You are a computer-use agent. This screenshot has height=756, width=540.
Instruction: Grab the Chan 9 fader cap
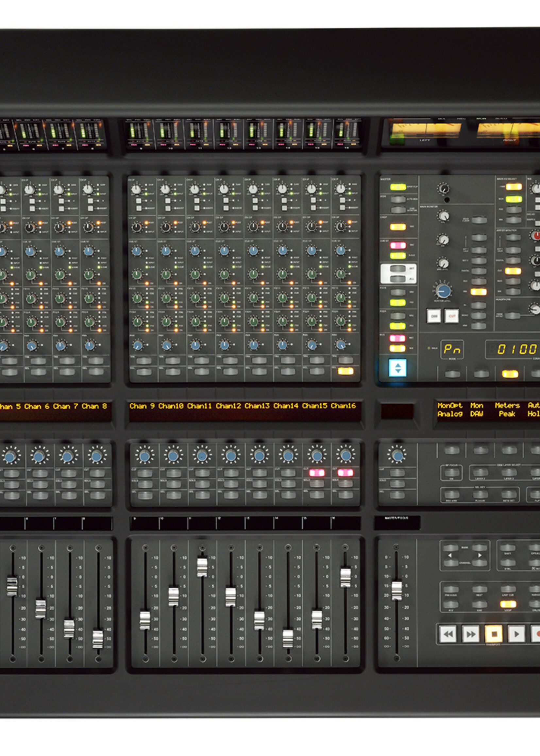[x=145, y=621]
